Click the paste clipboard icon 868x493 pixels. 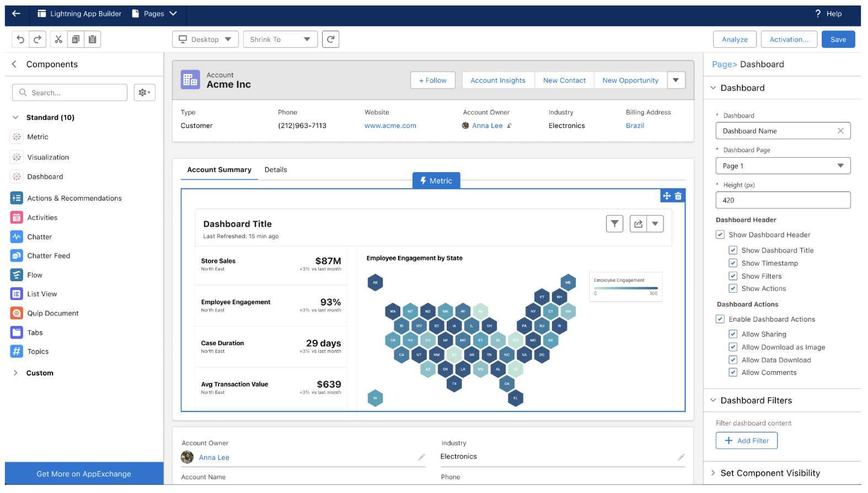pyautogui.click(x=93, y=39)
